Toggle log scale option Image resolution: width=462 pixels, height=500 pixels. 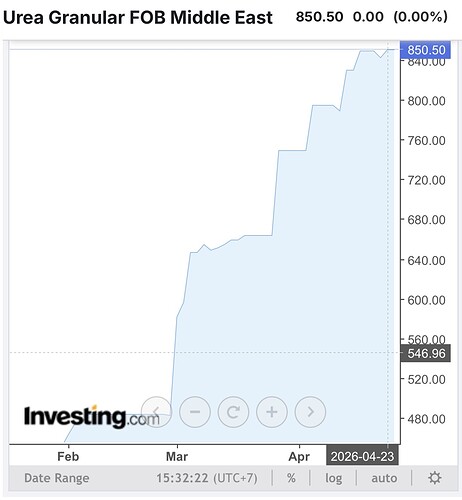333,478
